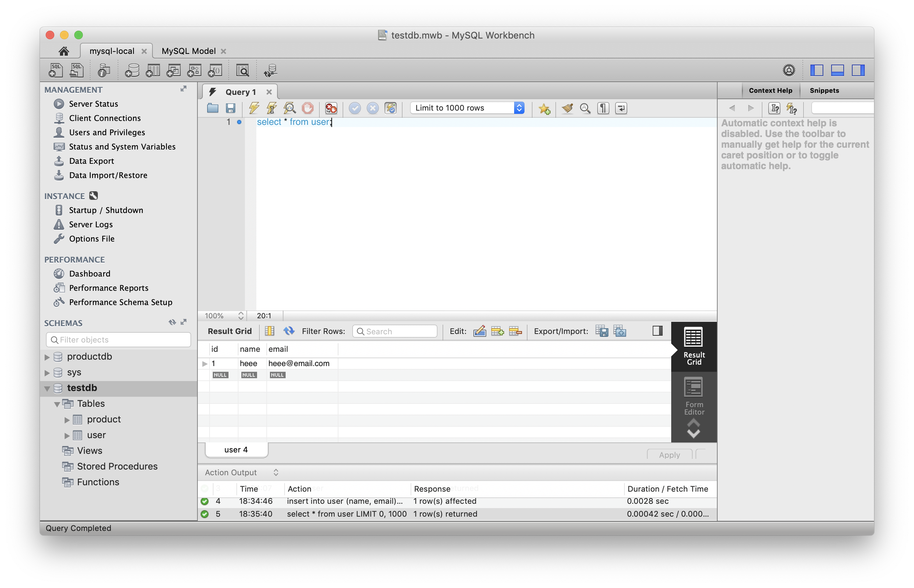Expand the sys schema
The height and width of the screenshot is (588, 914).
pos(47,373)
